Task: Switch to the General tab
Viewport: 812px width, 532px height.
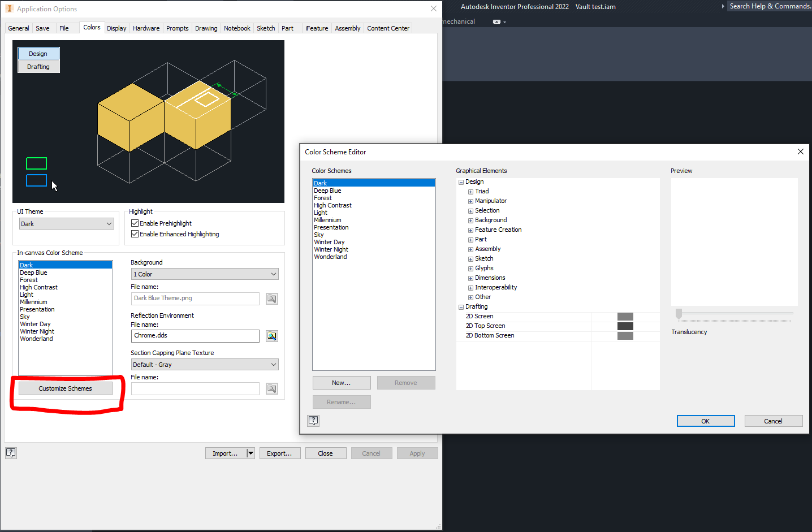Action: tap(19, 28)
